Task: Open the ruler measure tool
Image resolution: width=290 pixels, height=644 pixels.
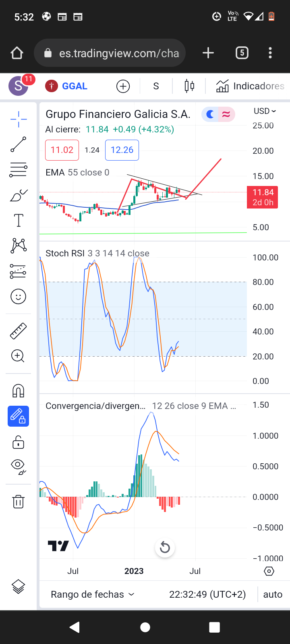Action: [18, 331]
